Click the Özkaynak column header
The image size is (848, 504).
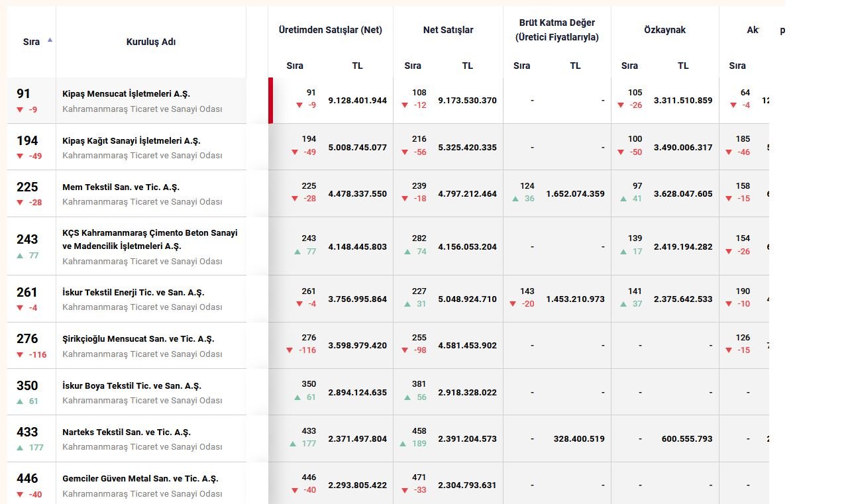point(664,30)
